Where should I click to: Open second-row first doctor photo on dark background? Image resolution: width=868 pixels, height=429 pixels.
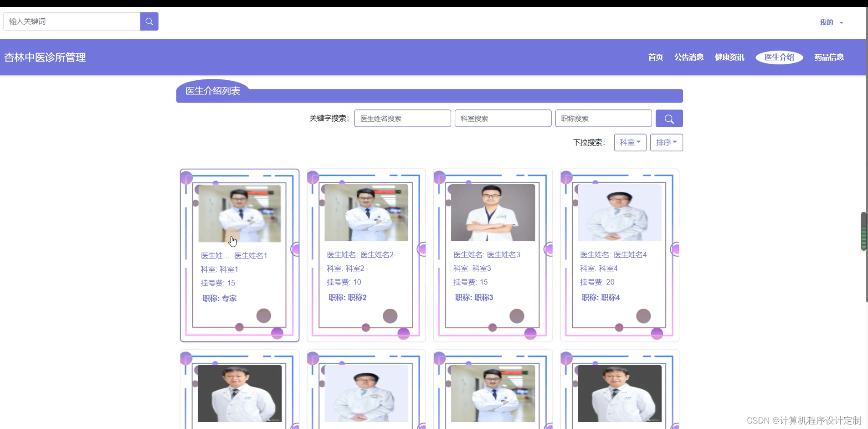(240, 393)
